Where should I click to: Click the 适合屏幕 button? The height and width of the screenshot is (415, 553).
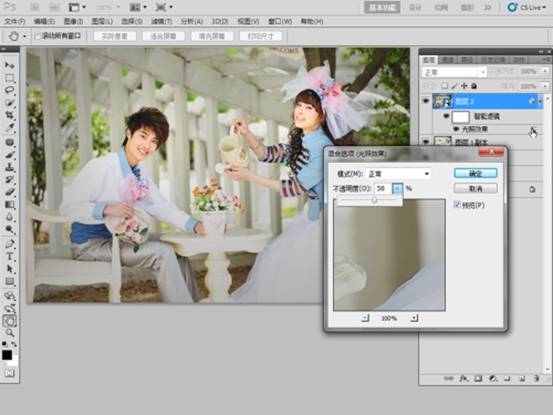(163, 36)
